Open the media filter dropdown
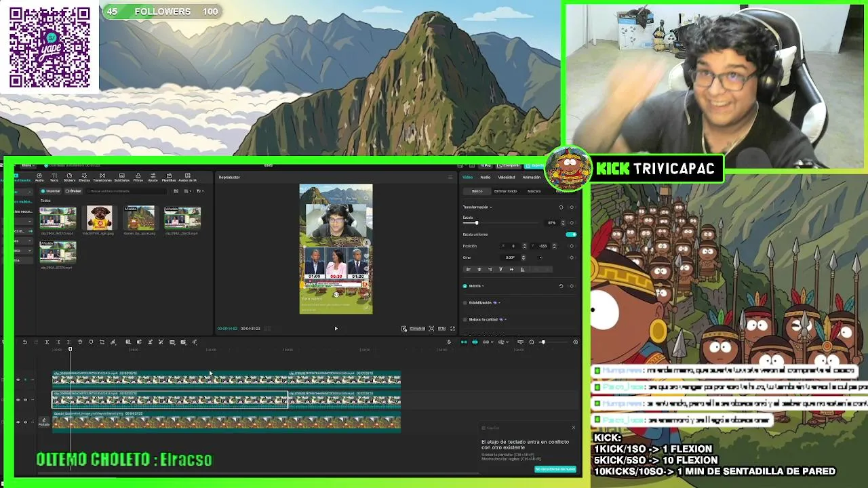 pos(200,191)
